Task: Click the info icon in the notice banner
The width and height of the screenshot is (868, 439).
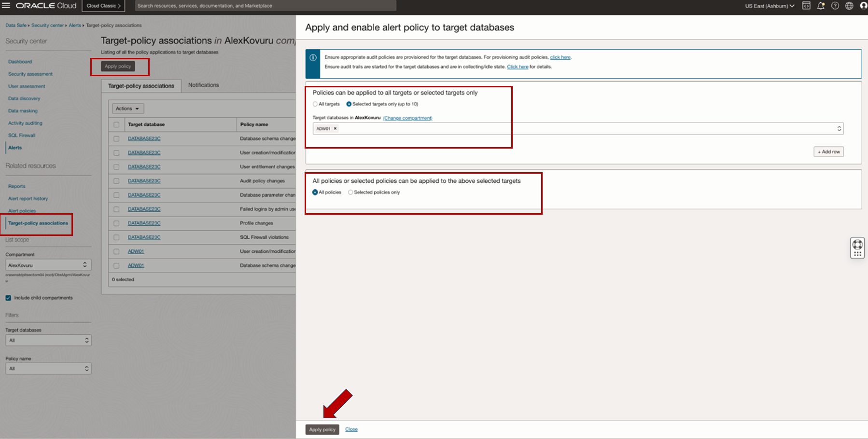Action: click(x=313, y=57)
